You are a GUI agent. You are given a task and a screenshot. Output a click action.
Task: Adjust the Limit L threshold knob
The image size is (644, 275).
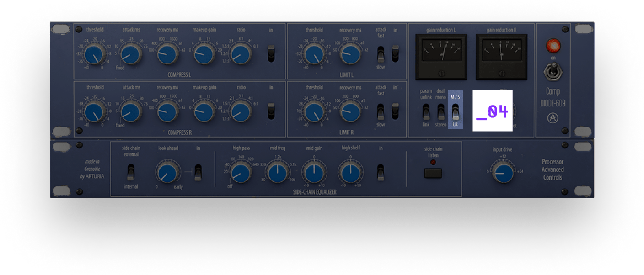click(x=314, y=55)
